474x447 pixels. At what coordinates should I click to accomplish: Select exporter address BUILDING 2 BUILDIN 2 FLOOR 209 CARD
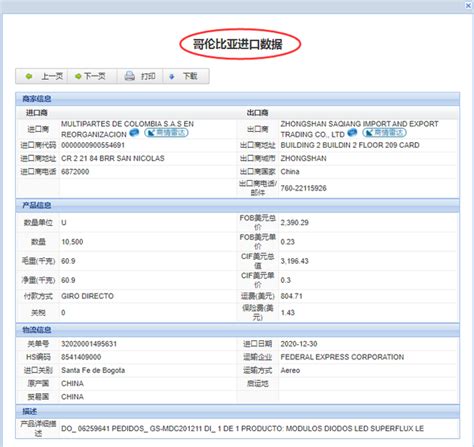[x=350, y=145]
